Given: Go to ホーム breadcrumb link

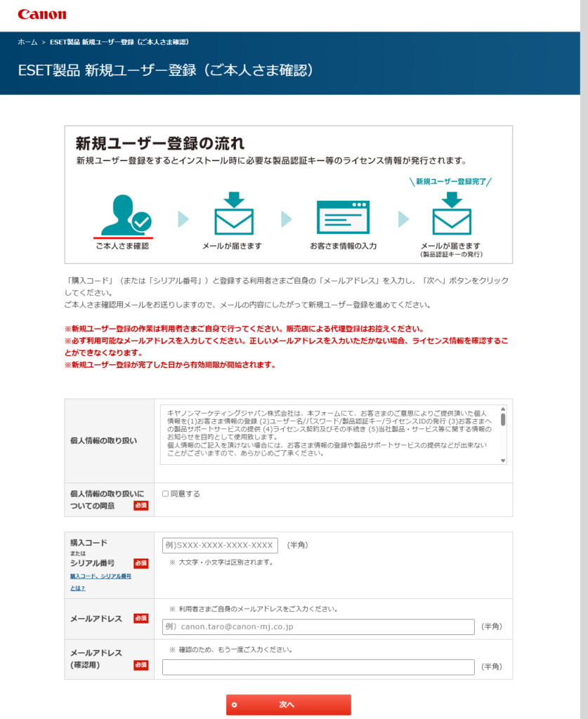Looking at the screenshot, I should coord(27,42).
